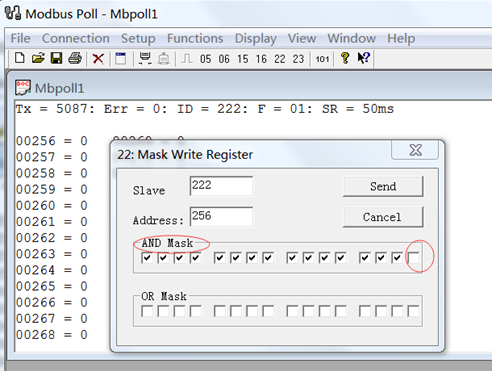Screen dimensions: 493x371
Task: Open the File menu
Action: coord(20,38)
